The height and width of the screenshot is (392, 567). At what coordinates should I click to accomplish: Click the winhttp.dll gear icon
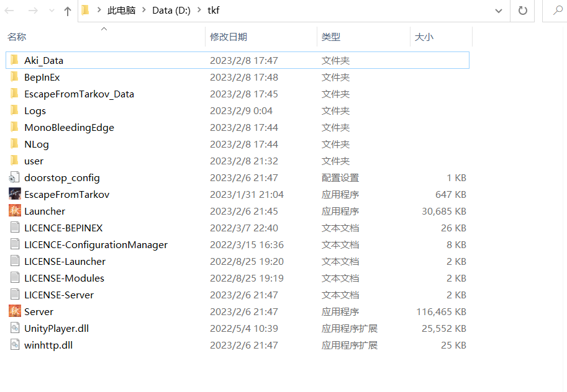15,345
